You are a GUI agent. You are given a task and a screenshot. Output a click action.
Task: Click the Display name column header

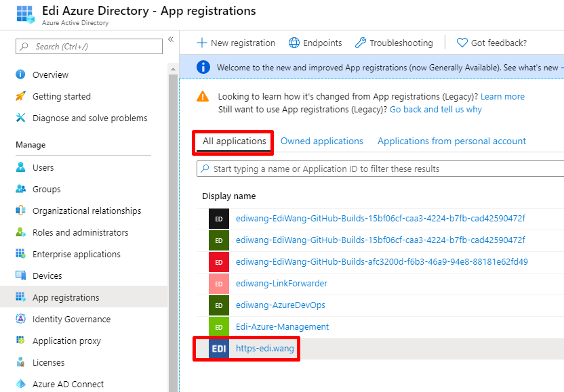pos(228,196)
